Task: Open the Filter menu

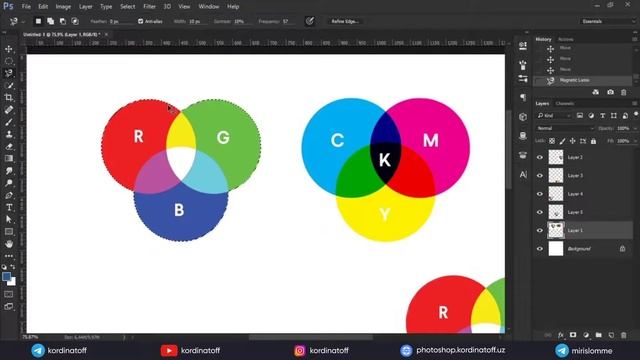Action: tap(149, 7)
